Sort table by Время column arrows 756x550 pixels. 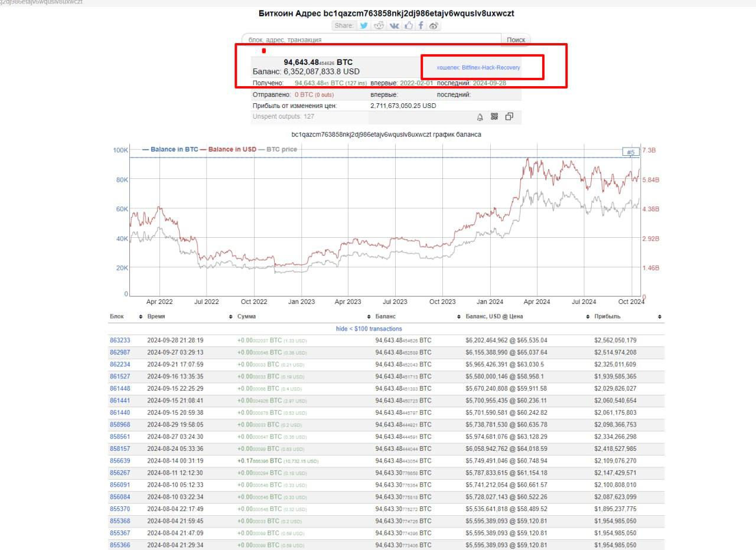click(230, 317)
